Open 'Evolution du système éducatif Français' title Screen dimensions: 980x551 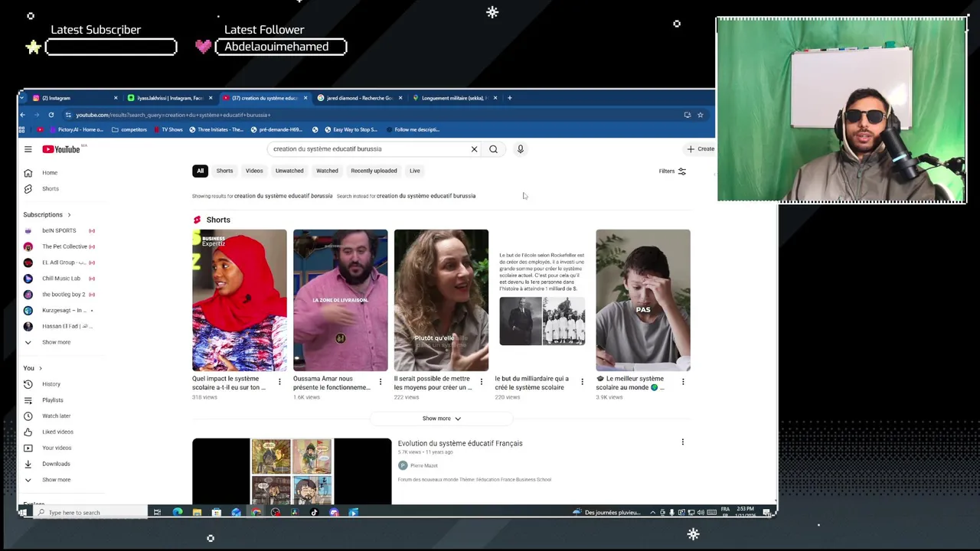[x=460, y=443]
